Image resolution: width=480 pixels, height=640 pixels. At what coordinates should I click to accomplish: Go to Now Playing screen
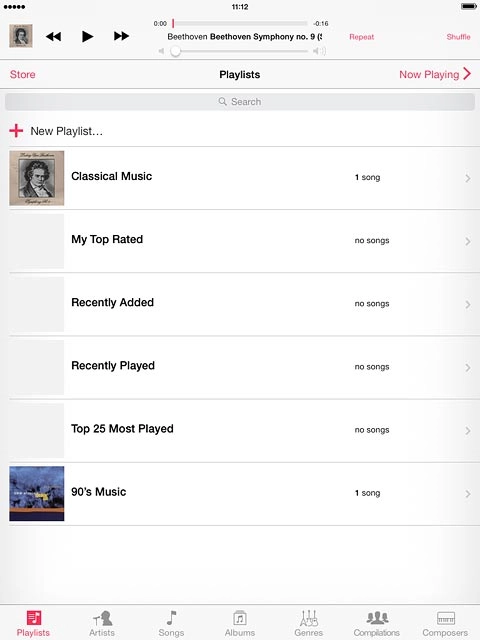(x=435, y=74)
